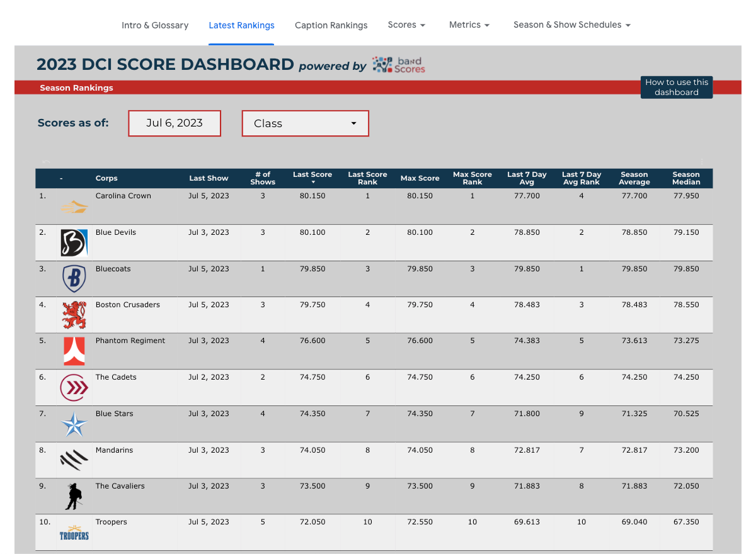Click the Blue Devils name
Image resolution: width=756 pixels, height=554 pixels.
[x=116, y=232]
